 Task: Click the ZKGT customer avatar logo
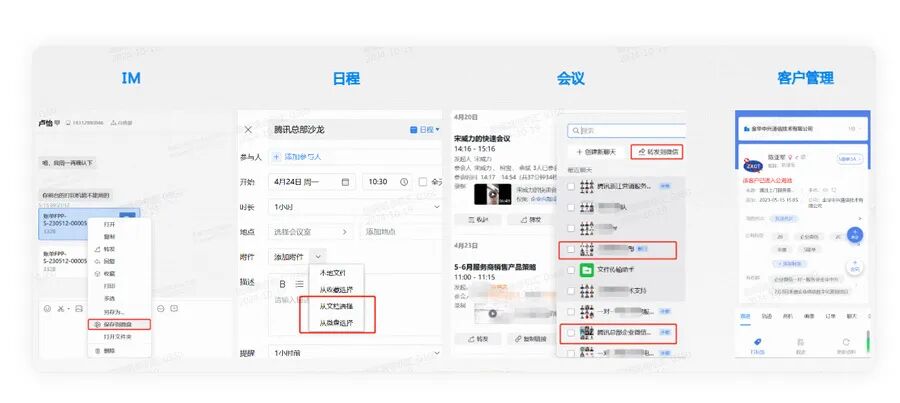point(752,164)
